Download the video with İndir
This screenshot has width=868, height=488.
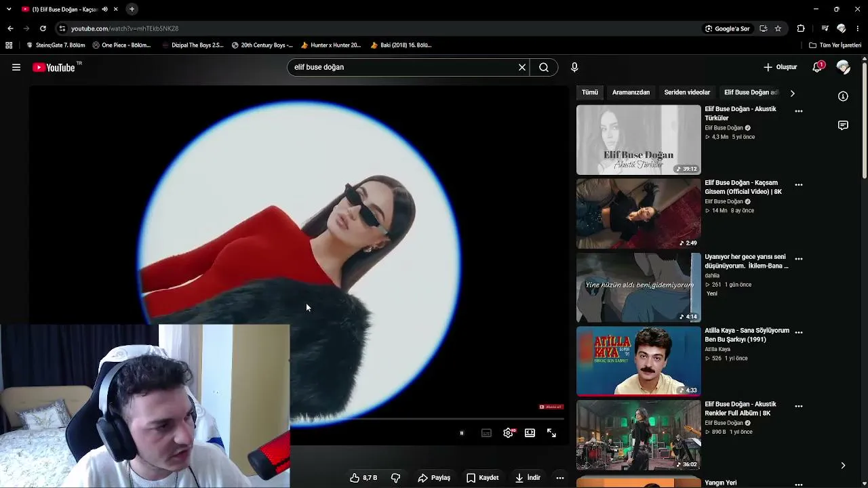528,478
